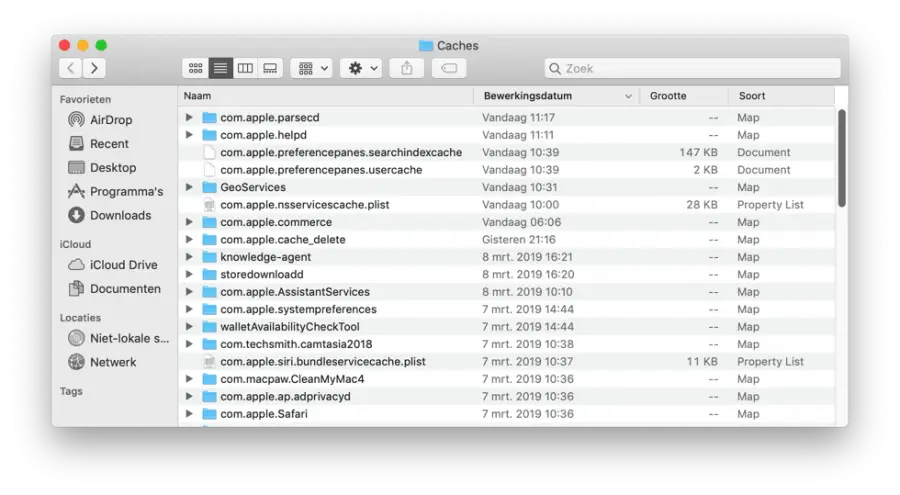Click the com.apple.nsservicescache.plist file icon
The image size is (900, 495).
(210, 204)
